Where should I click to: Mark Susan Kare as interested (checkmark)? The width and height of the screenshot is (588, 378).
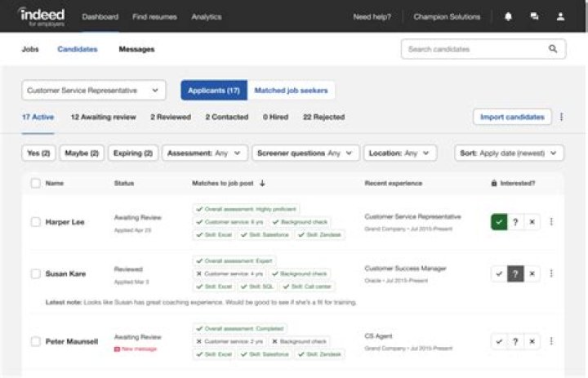pos(499,273)
